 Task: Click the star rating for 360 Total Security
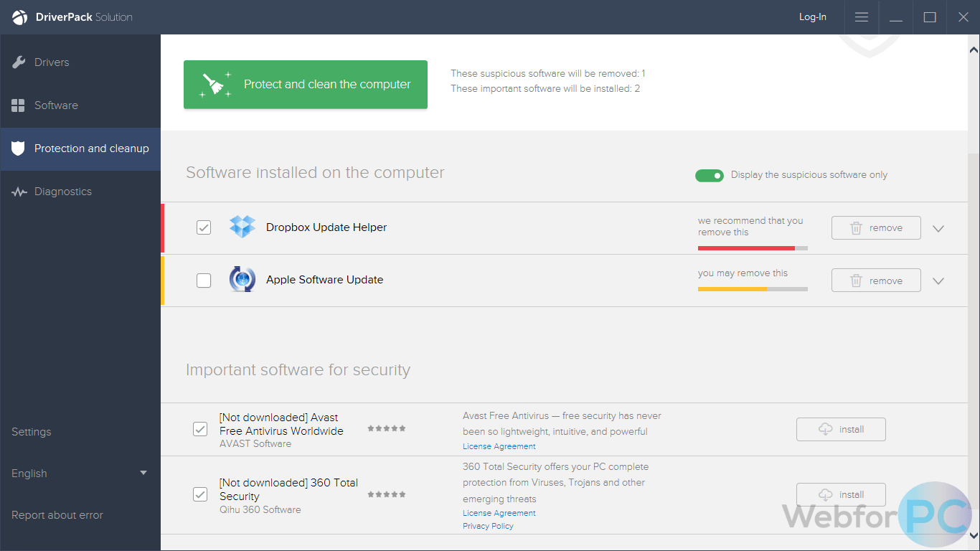[x=386, y=494]
